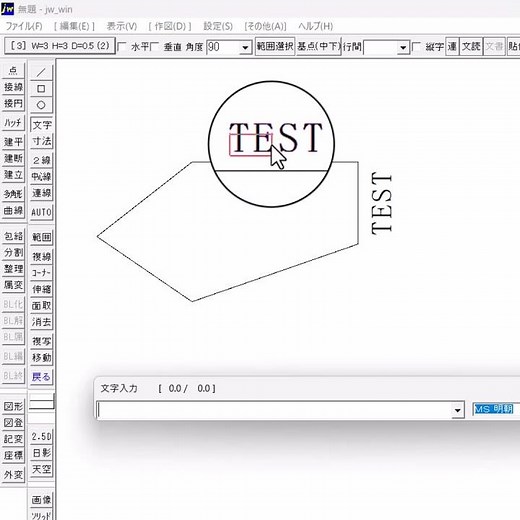
Task: Click the text size [3] W=3 H=3 button
Action: 60,46
